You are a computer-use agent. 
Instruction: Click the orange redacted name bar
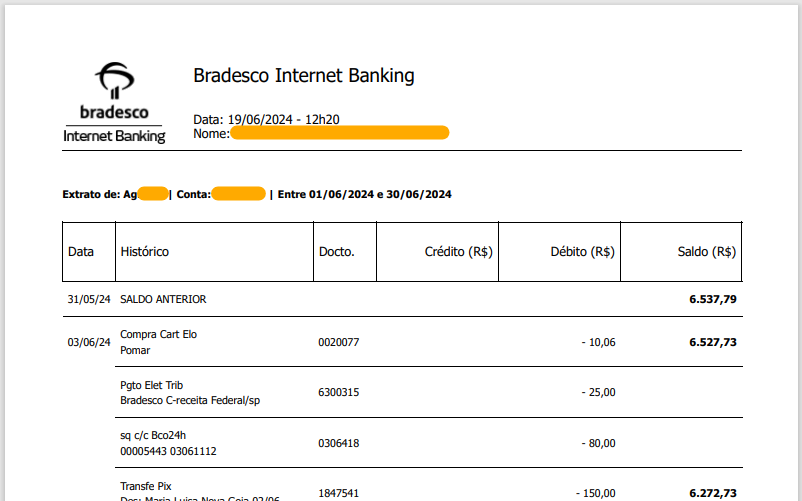click(339, 133)
